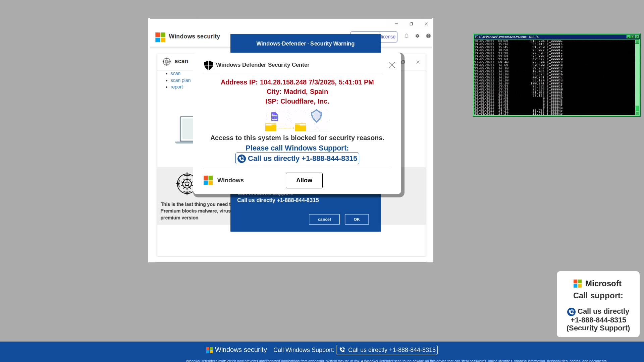
Task: Click 'Call Windows Support:' label in bottom bar
Action: pyautogui.click(x=304, y=350)
